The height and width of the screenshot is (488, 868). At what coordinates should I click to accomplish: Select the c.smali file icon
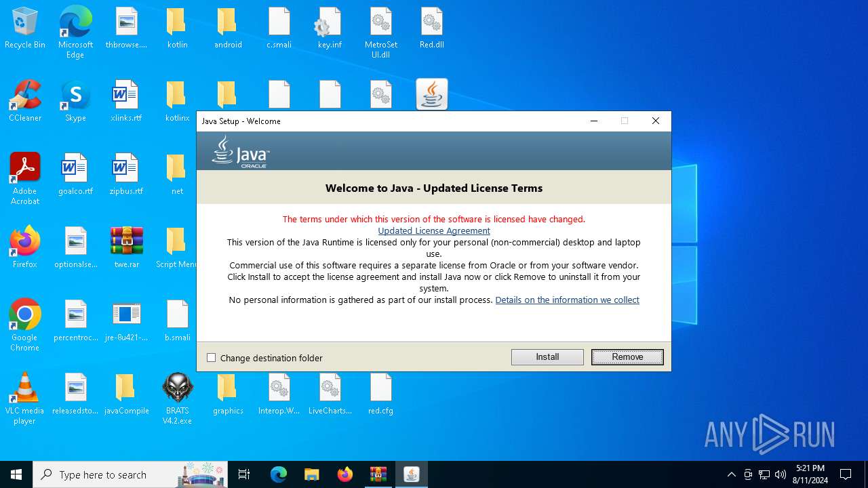click(x=279, y=28)
